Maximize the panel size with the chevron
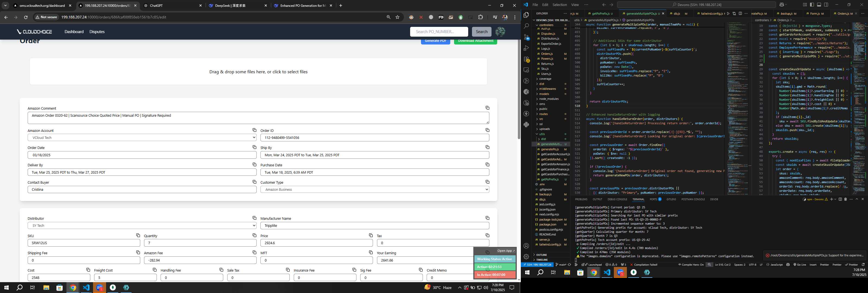Screen dimensions: 868x293 (857, 199)
